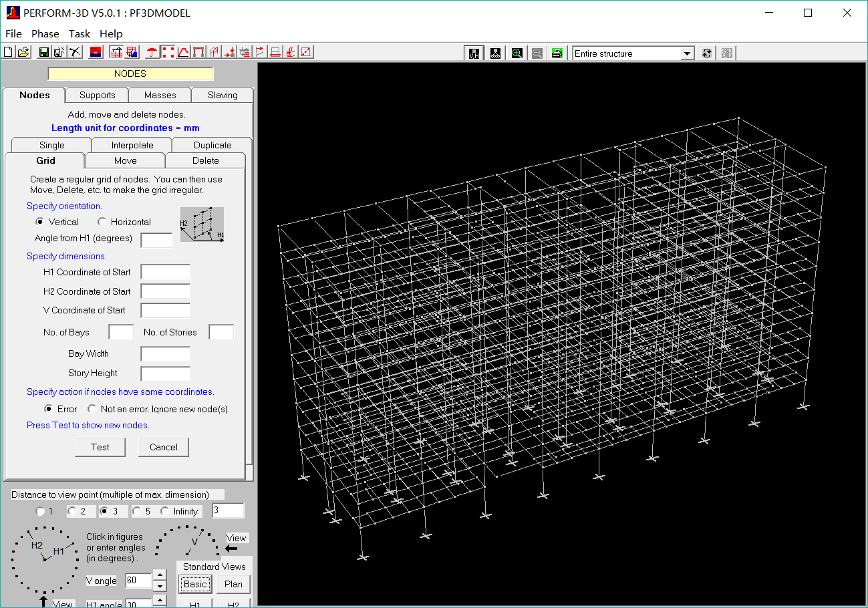Click the red and blue overall information icon

pos(96,52)
